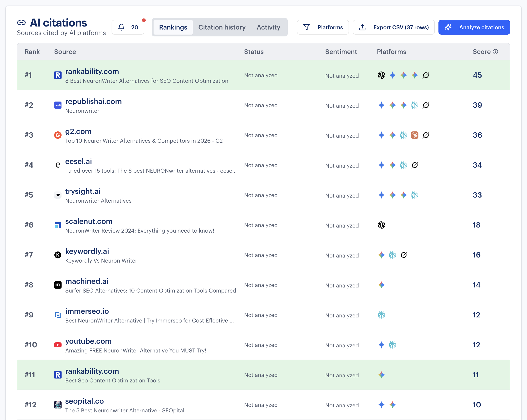Switch to the Activity tab
This screenshot has width=527, height=420.
(268, 27)
